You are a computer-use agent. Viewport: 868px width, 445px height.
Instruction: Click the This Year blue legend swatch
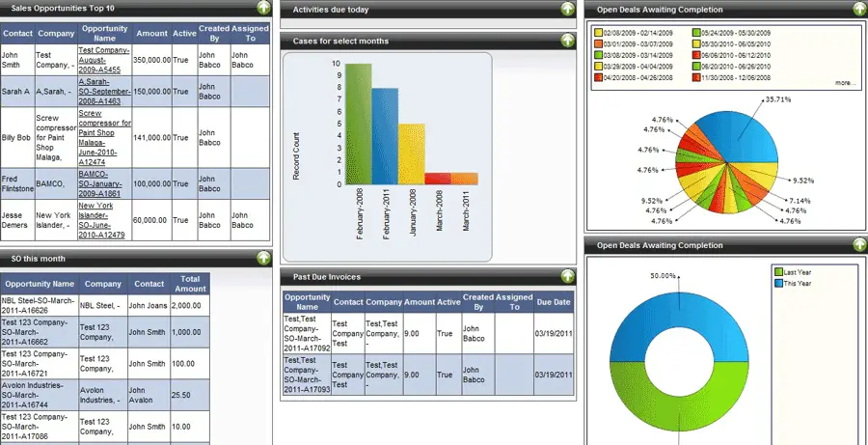(x=778, y=283)
